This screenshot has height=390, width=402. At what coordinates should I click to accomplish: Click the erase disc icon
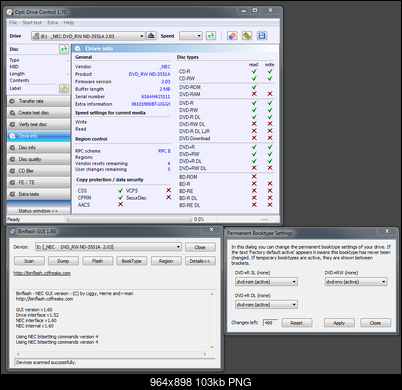click(232, 36)
